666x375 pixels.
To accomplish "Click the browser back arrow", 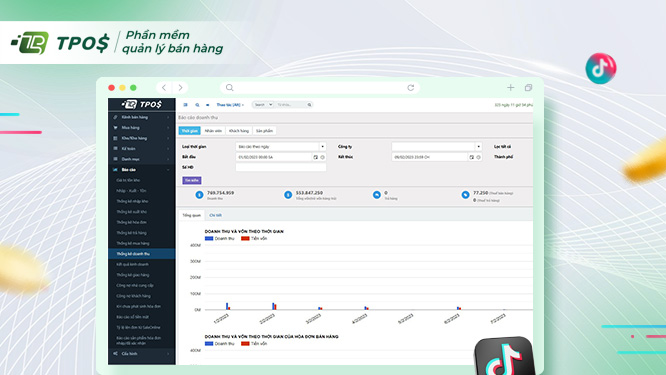I will pos(164,87).
